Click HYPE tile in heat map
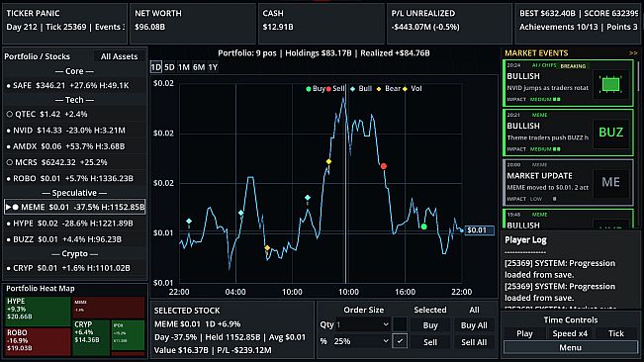 (x=38, y=312)
